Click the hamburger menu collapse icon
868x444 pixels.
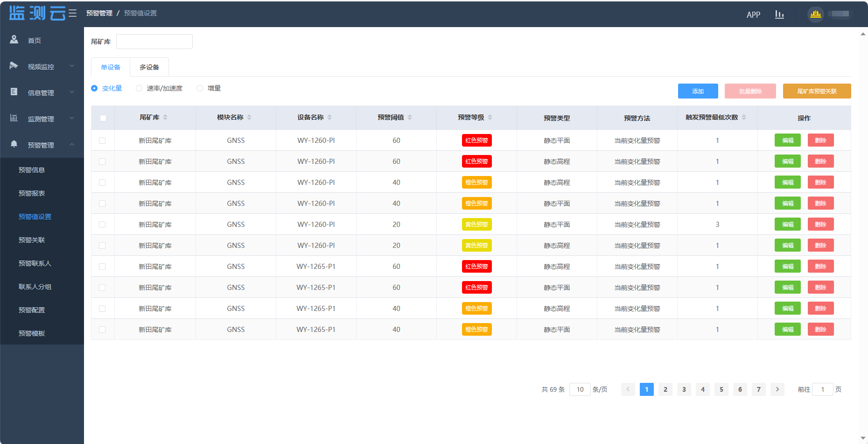click(72, 14)
